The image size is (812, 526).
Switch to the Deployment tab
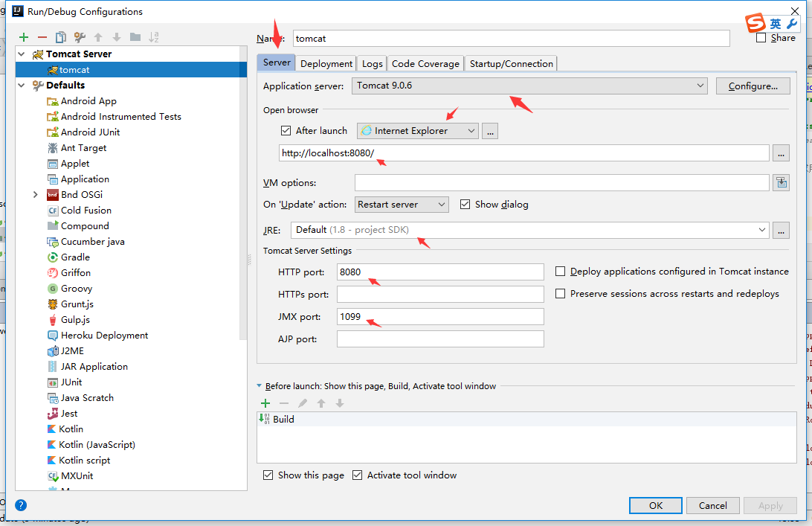(326, 64)
